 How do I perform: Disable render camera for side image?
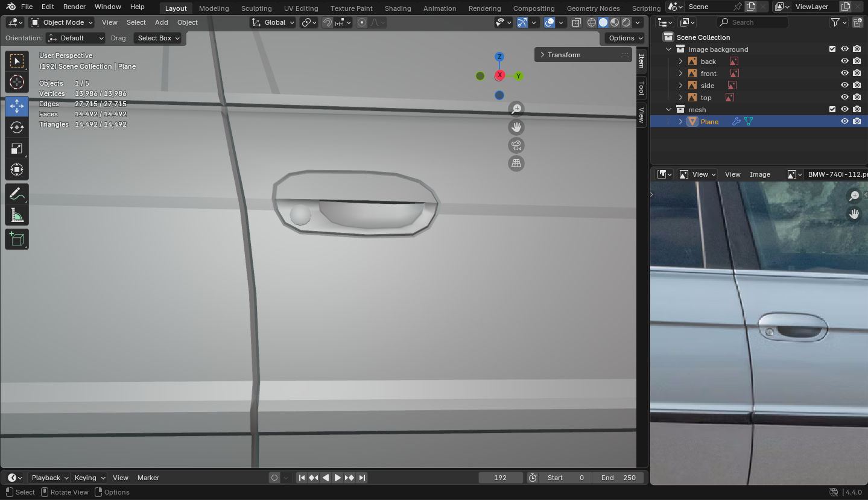(x=857, y=86)
